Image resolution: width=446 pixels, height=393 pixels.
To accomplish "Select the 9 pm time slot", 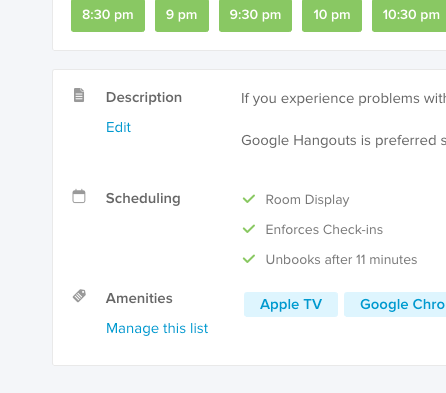I will tap(182, 15).
